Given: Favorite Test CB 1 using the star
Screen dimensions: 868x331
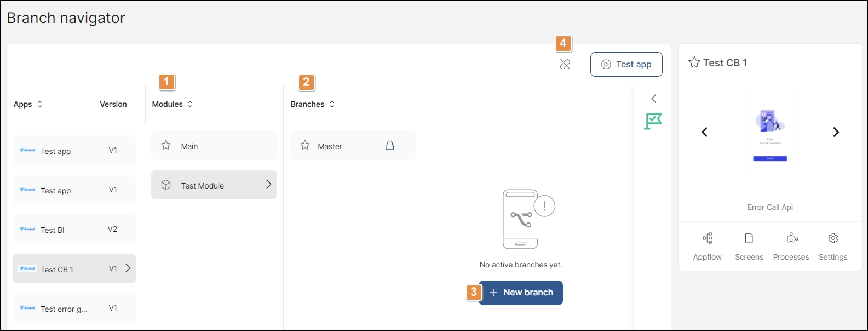Looking at the screenshot, I should [694, 63].
